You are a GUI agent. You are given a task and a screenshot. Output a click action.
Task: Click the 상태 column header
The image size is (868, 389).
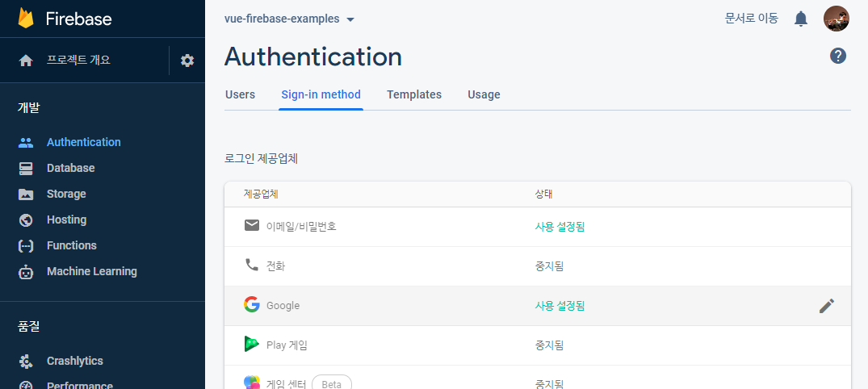click(543, 194)
